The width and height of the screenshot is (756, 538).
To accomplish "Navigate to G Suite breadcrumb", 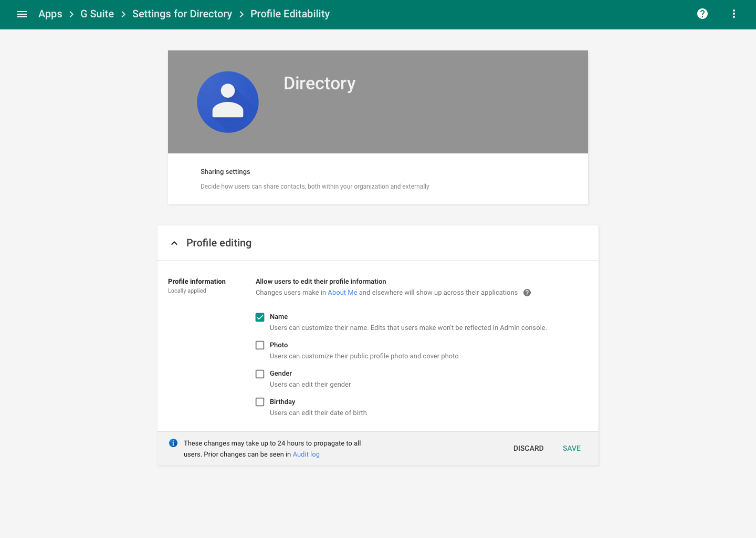I will [x=97, y=14].
